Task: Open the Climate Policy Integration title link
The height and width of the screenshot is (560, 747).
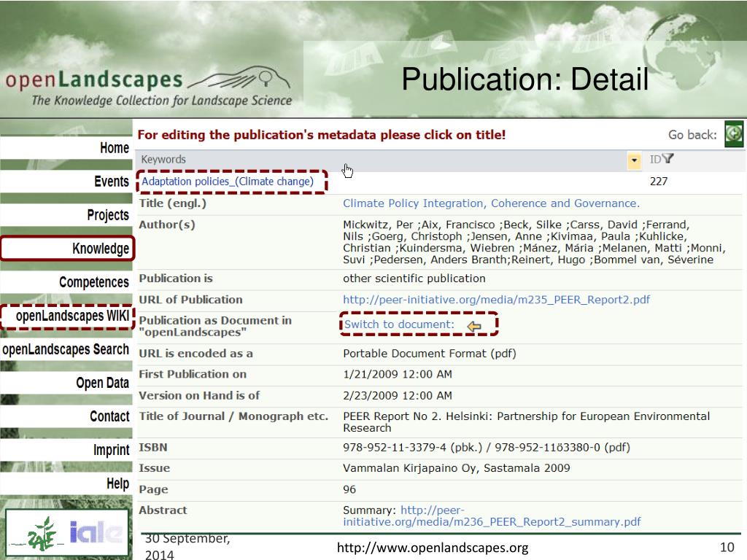Action: click(x=491, y=203)
